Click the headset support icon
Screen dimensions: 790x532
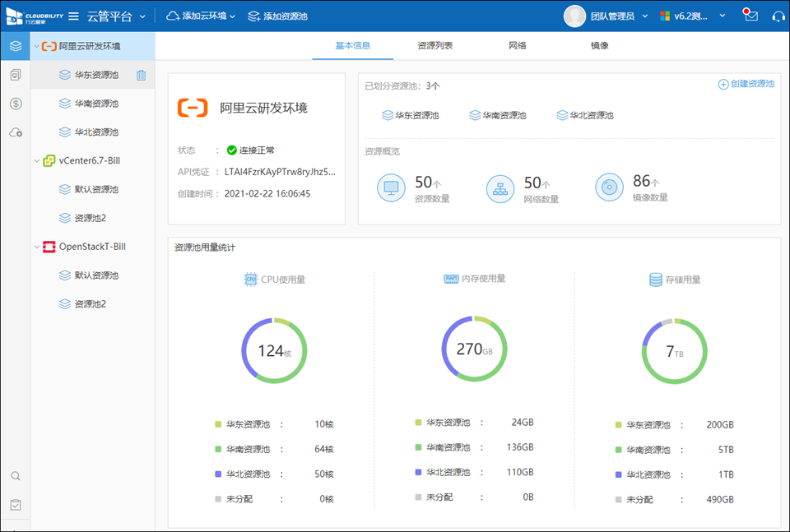778,16
